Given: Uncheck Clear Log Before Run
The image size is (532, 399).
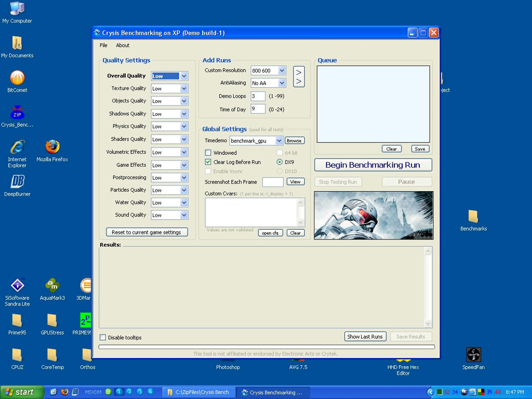Looking at the screenshot, I should point(208,162).
